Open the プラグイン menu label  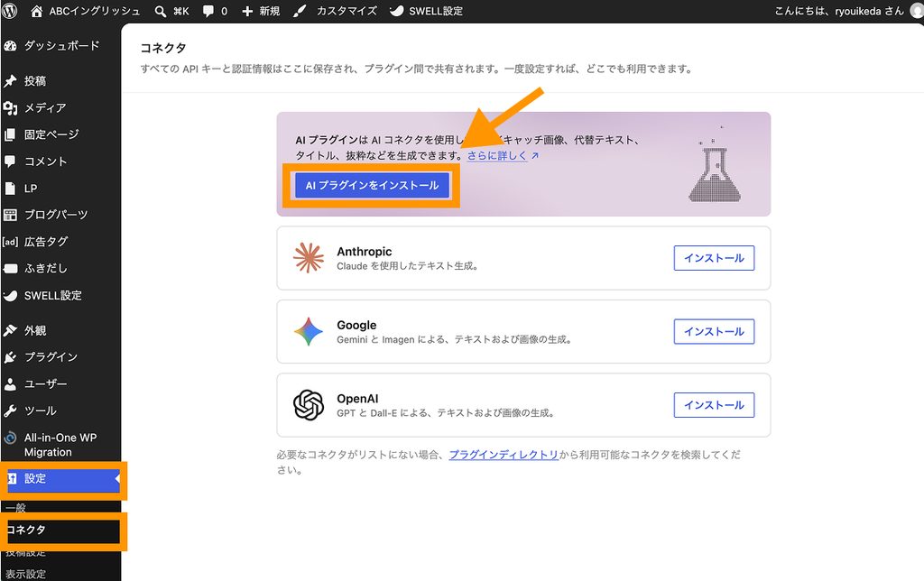[51, 357]
